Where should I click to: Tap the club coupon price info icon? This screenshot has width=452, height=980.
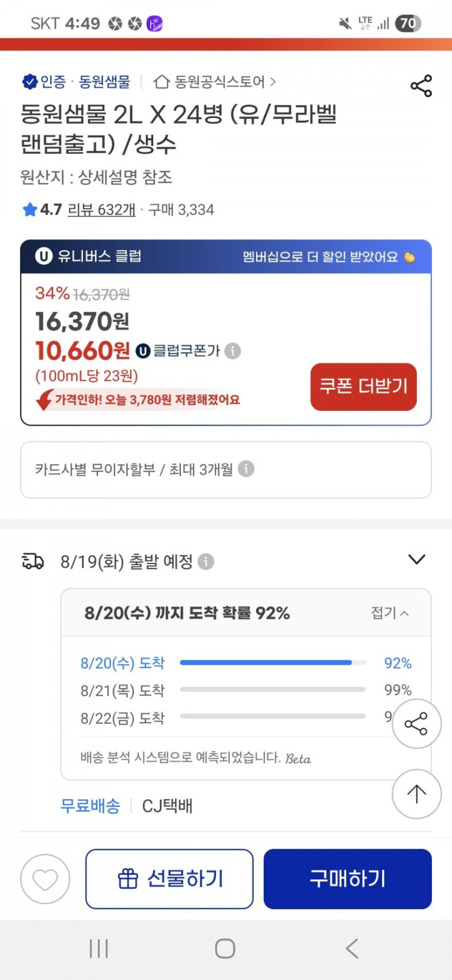click(233, 351)
